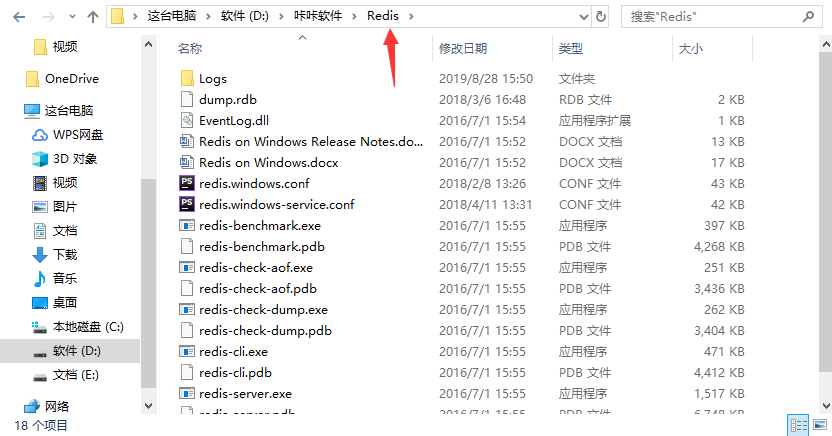This screenshot has width=832, height=436.
Task: Click navigation pane scrollbar down arrow
Action: pos(149,406)
